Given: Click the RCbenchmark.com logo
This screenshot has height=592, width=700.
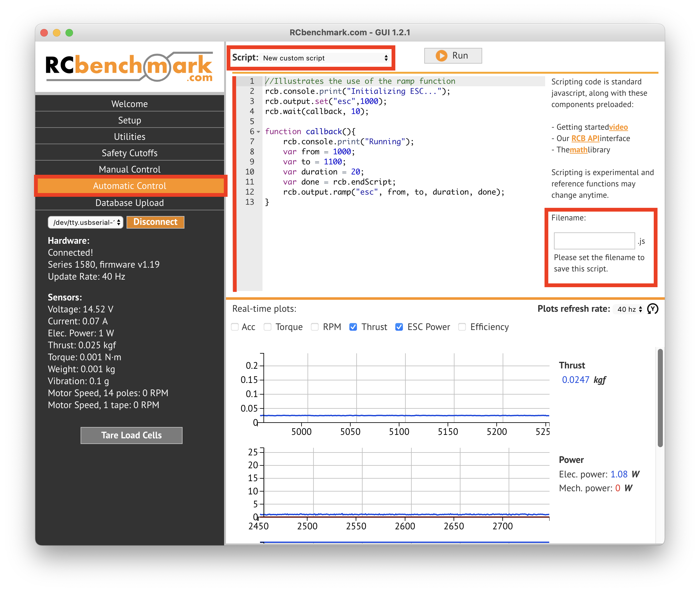Looking at the screenshot, I should 129,67.
